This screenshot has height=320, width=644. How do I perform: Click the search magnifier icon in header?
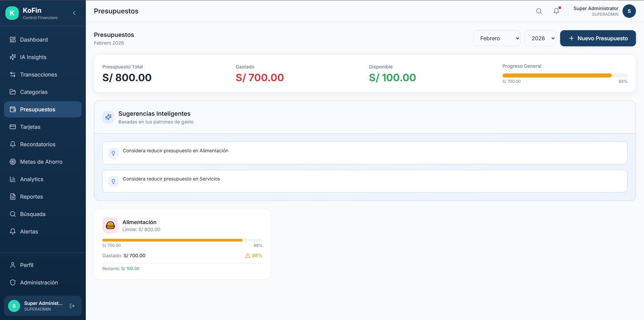pos(539,11)
